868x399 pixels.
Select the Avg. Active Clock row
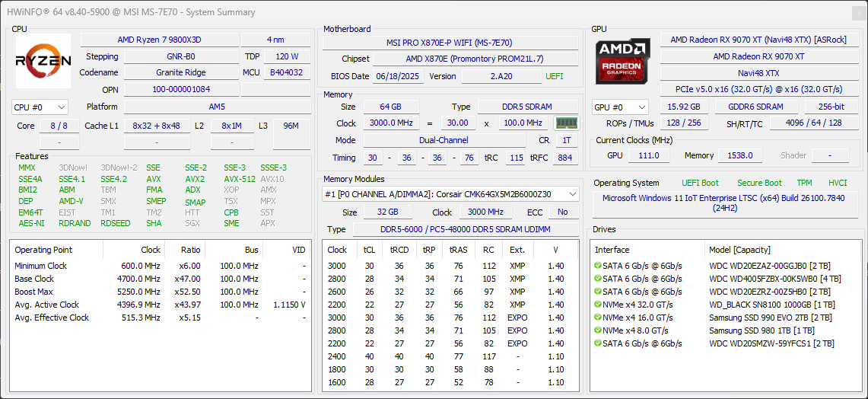[x=160, y=305]
